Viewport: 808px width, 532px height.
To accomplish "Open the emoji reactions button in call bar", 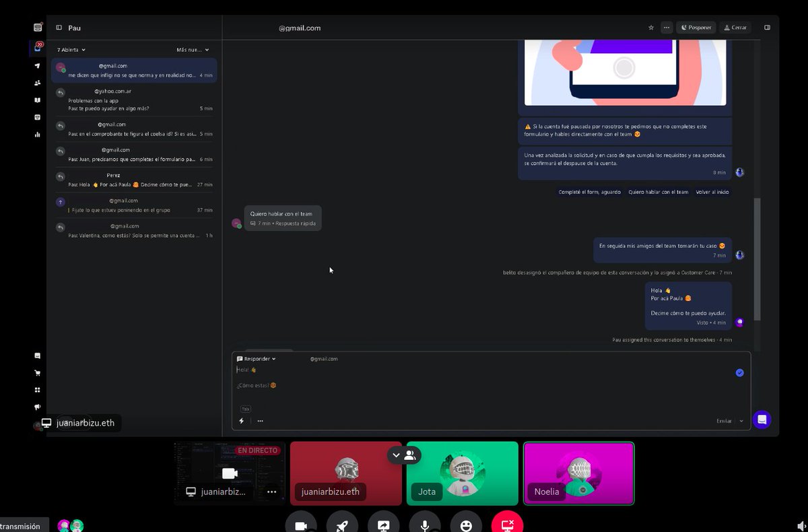I will [466, 526].
